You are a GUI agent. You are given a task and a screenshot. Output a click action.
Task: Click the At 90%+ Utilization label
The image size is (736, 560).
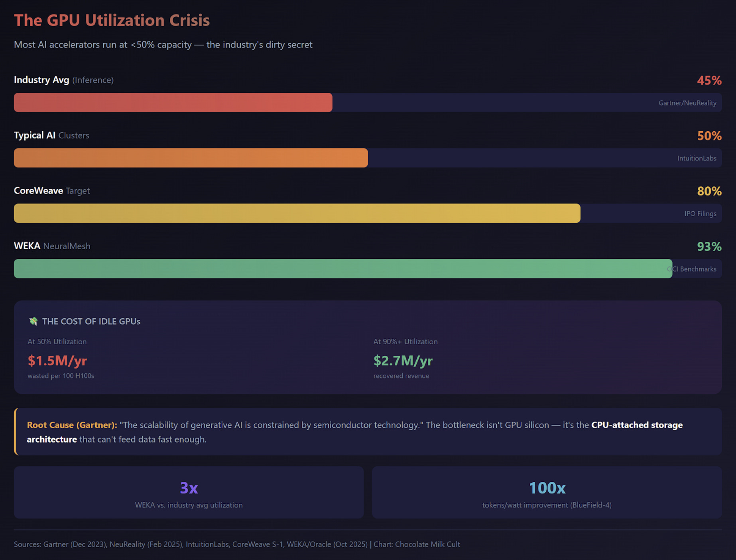(405, 342)
